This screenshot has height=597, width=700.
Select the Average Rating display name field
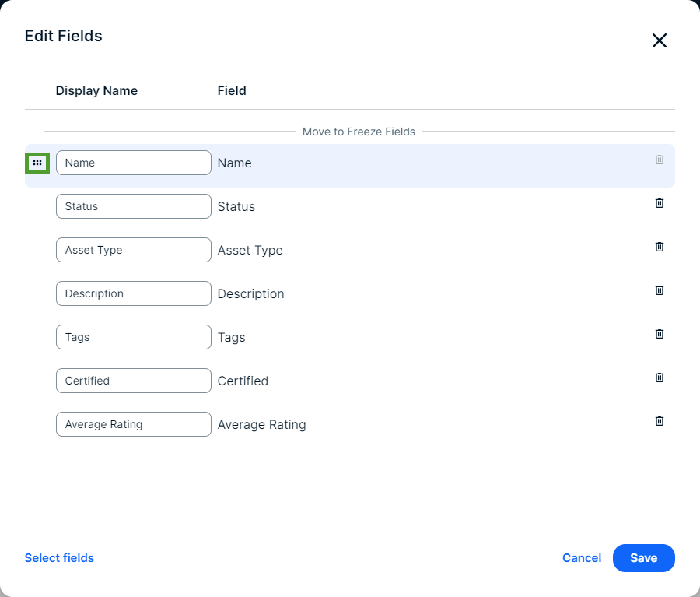133,424
